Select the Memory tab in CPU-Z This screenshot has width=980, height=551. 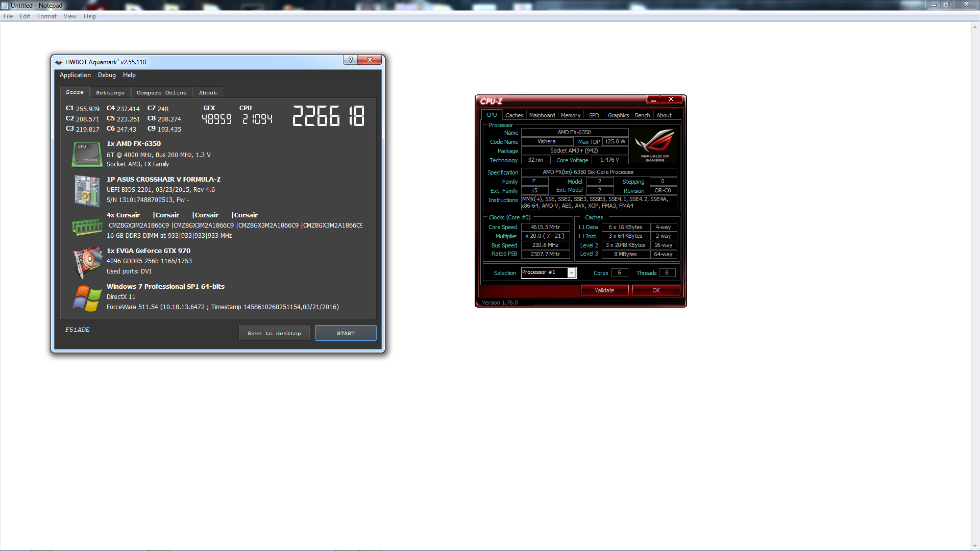pyautogui.click(x=571, y=116)
